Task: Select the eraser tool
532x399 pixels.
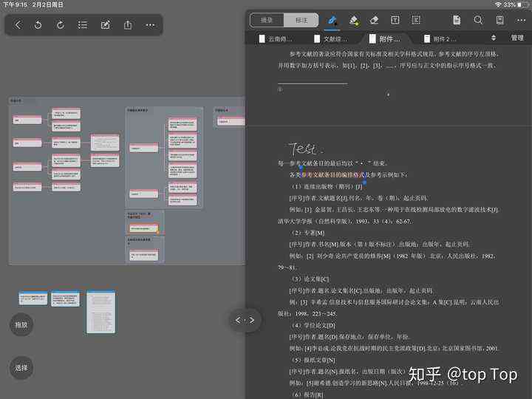Action: click(x=374, y=21)
